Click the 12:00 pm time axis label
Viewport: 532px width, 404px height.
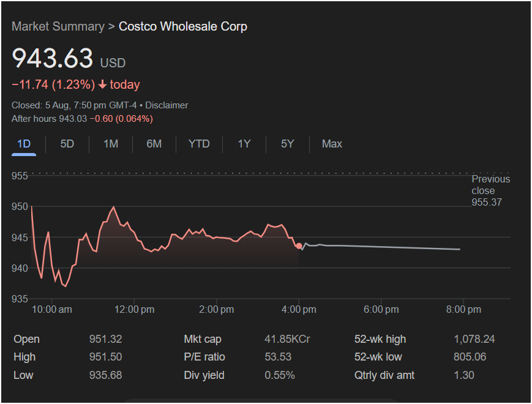pyautogui.click(x=134, y=310)
